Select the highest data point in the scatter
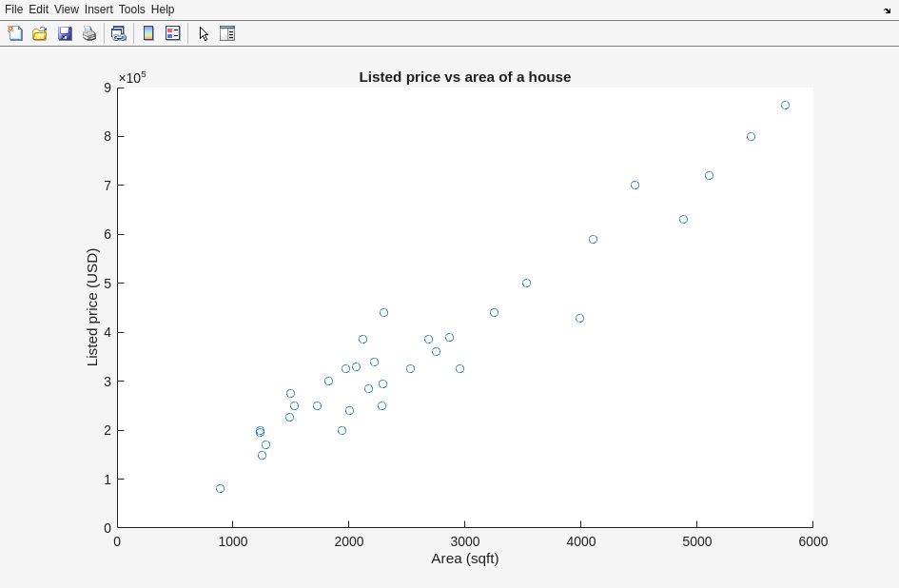 pyautogui.click(x=785, y=106)
